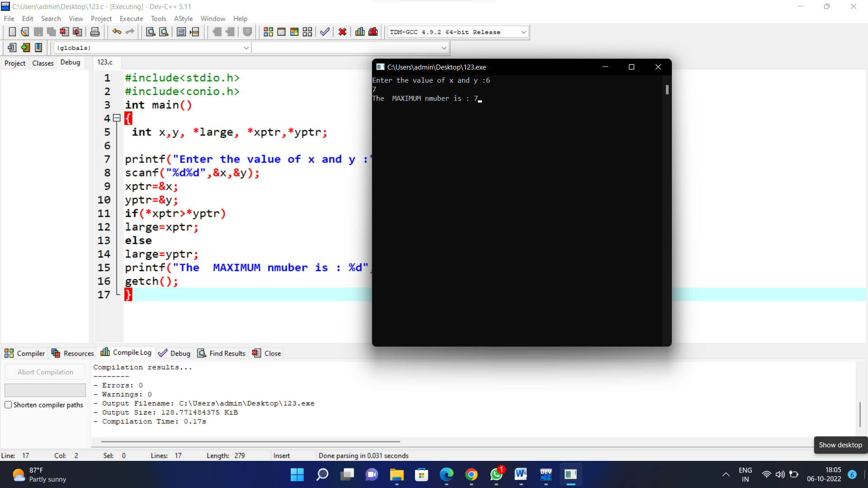Click the Compile icon with colored squares

(x=268, y=32)
